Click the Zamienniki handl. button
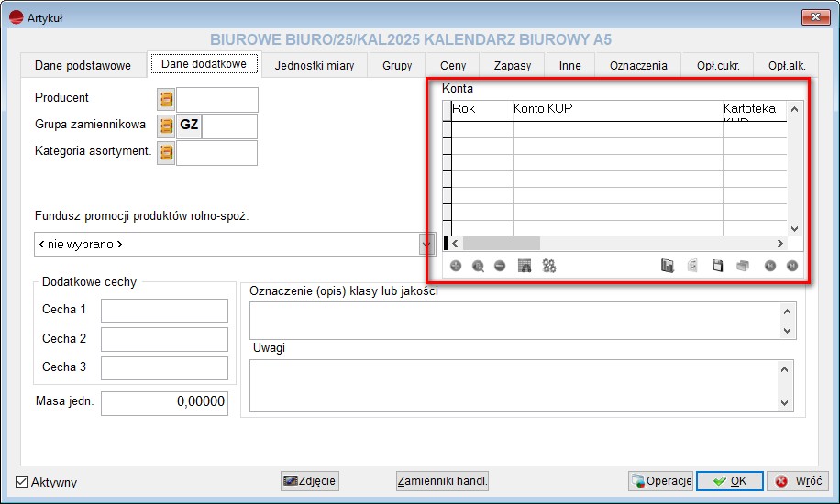This screenshot has width=840, height=504. [x=442, y=481]
